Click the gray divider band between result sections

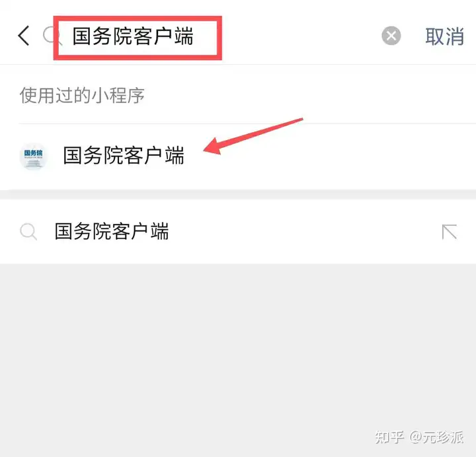238,195
